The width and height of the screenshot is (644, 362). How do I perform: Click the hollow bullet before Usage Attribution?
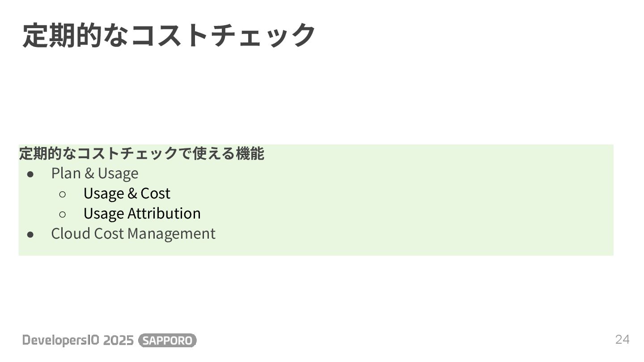tap(63, 214)
